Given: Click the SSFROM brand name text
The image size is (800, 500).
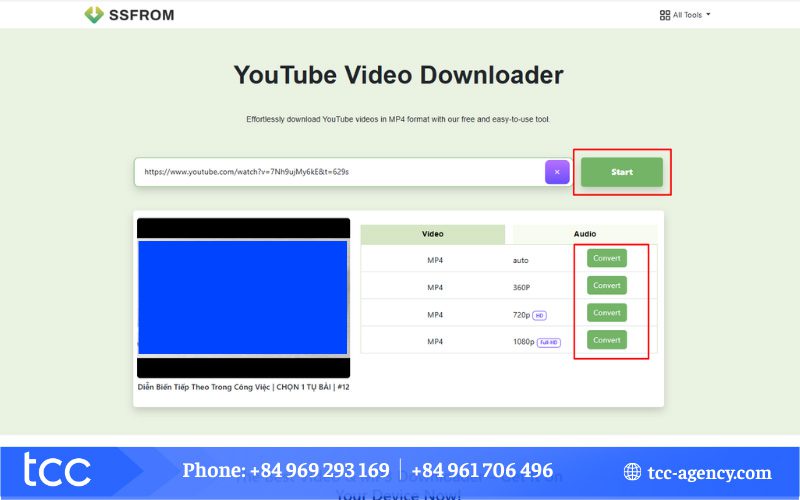Looking at the screenshot, I should pyautogui.click(x=141, y=15).
